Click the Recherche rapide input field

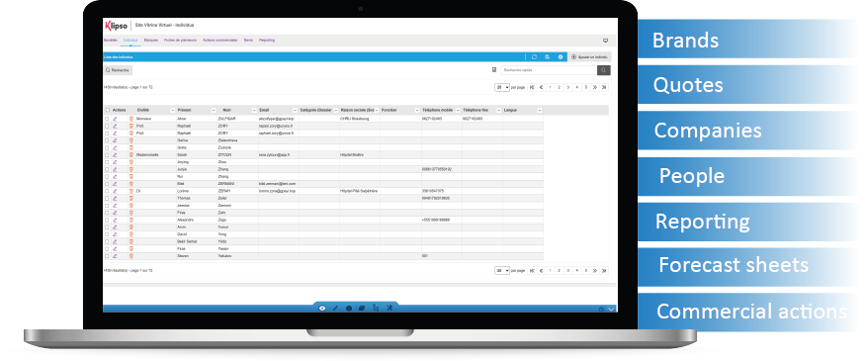[x=549, y=70]
